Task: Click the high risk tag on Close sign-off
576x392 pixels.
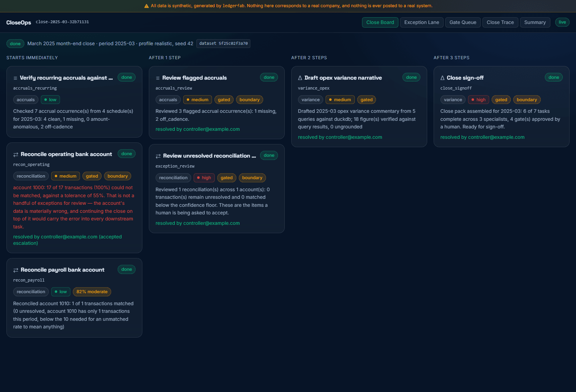Action: 478,100
